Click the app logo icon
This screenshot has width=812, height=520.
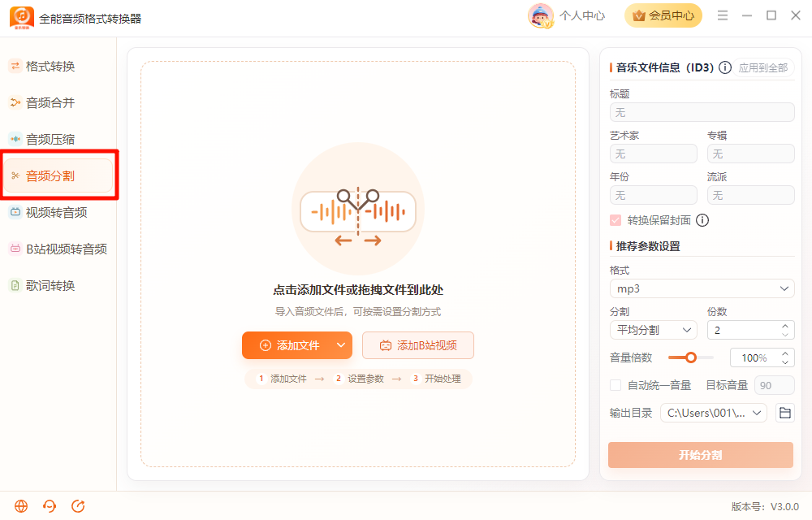[x=22, y=18]
